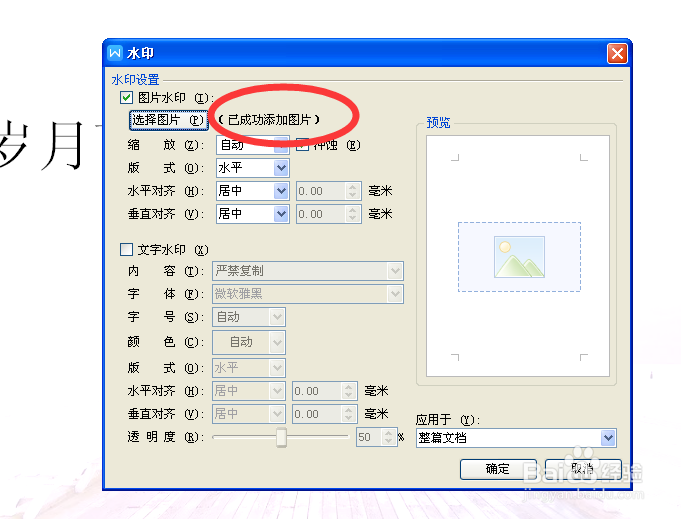Open the 字号 dropdown set to 自动
The height and width of the screenshot is (519, 681).
(x=249, y=317)
